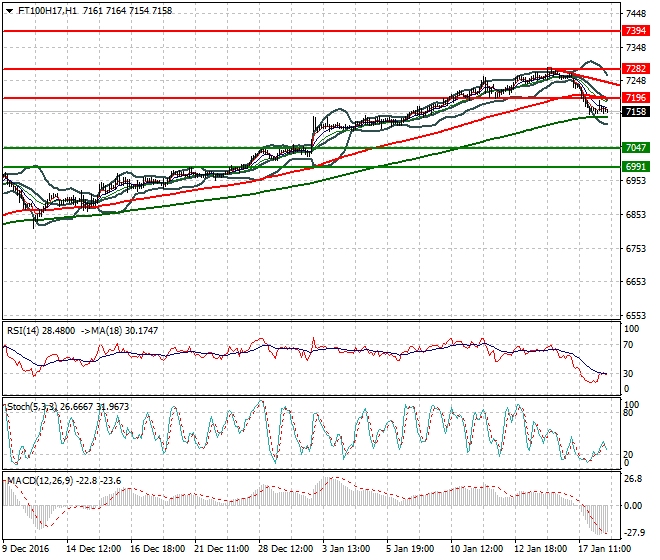
Task: Select the green 7047 support label
Action: (x=636, y=147)
